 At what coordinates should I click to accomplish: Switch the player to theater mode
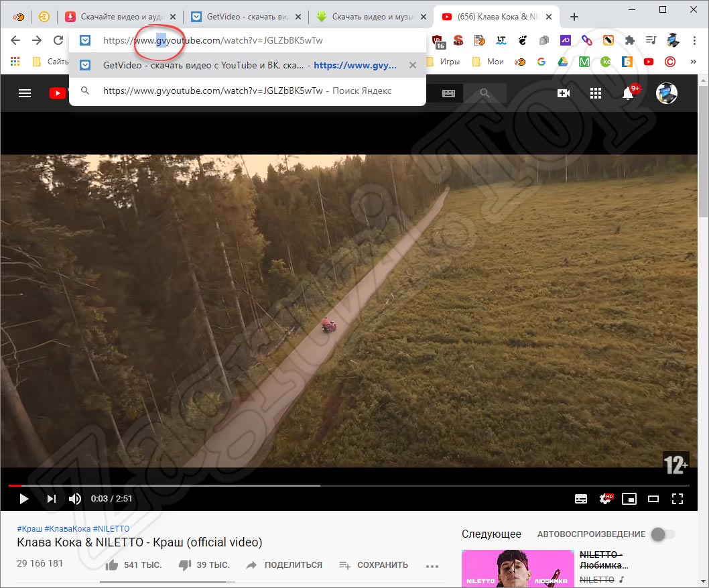point(653,499)
